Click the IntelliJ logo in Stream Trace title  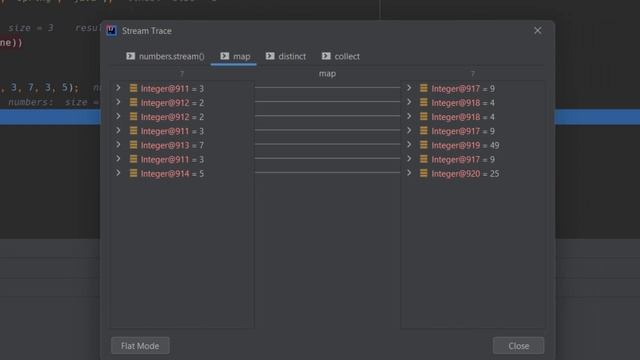pos(111,31)
